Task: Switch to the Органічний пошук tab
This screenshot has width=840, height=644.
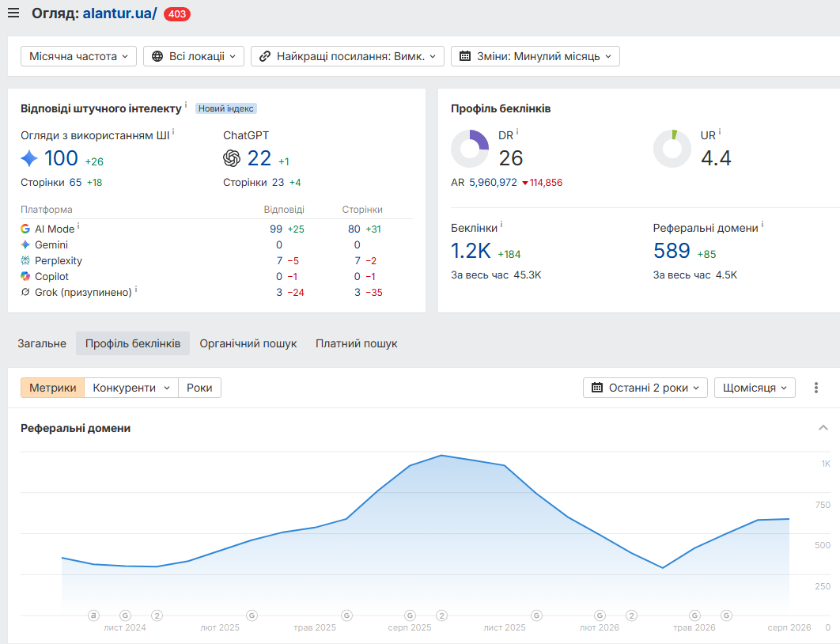Action: point(248,343)
